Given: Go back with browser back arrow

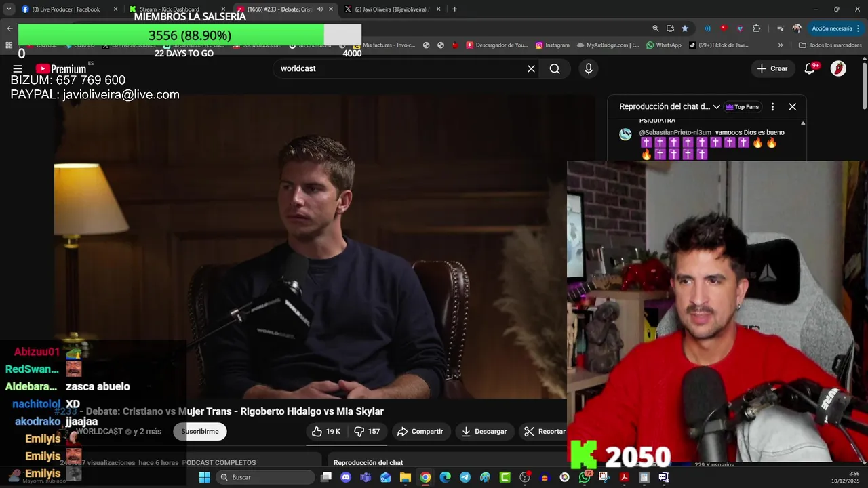Looking at the screenshot, I should click(9, 28).
